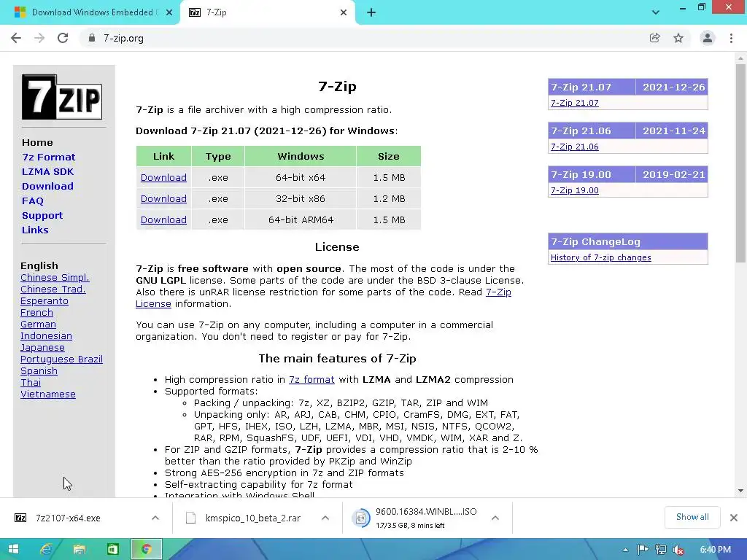
Task: Switch language to Chinese Trad.
Action: click(53, 289)
